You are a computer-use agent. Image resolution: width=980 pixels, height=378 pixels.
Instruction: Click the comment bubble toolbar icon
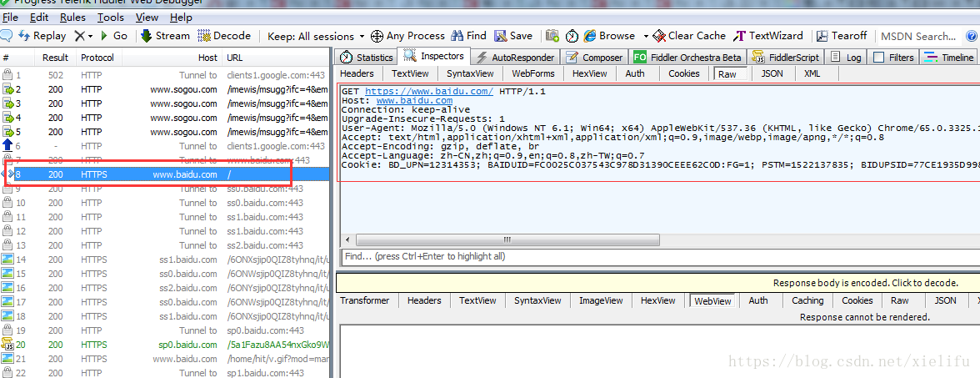[x=7, y=36]
